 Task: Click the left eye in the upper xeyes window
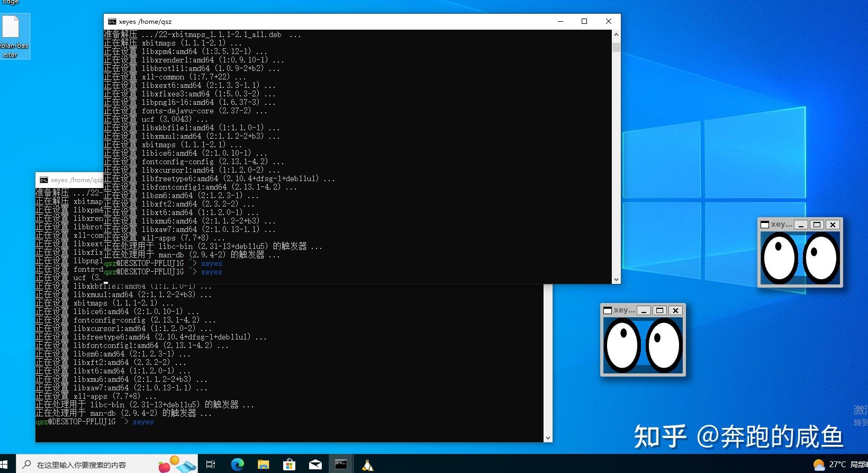(780, 258)
